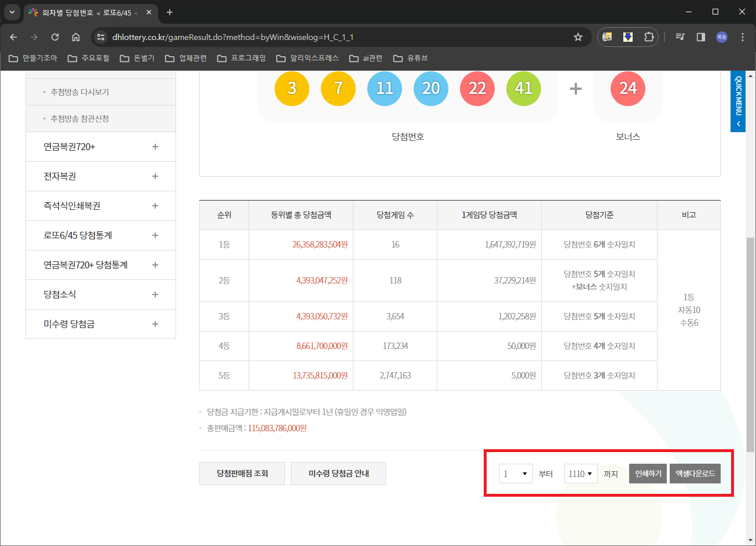
Task: Click the green winning ball number 41
Action: click(524, 88)
